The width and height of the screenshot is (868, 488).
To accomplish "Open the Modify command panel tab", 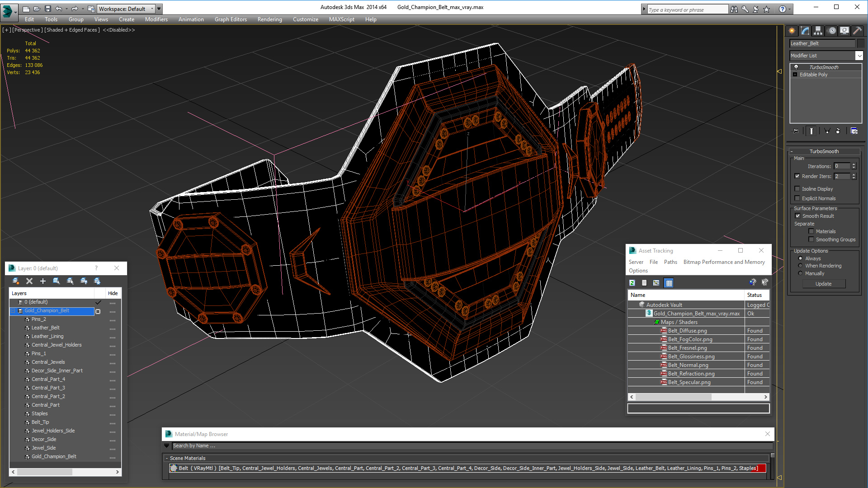I will [x=805, y=31].
